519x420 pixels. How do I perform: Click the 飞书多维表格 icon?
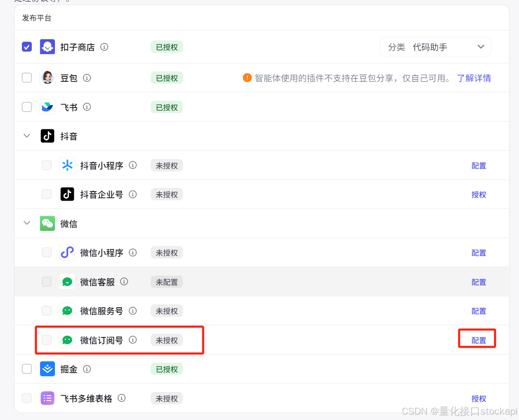(x=47, y=398)
